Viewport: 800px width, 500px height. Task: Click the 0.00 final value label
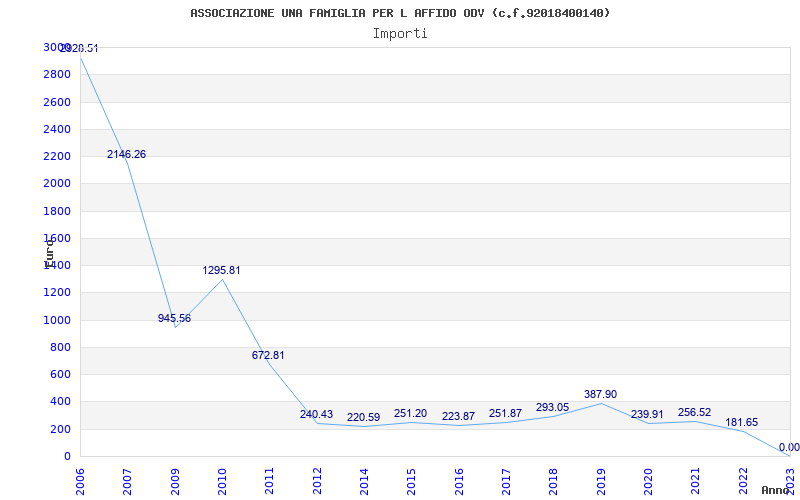click(x=789, y=447)
